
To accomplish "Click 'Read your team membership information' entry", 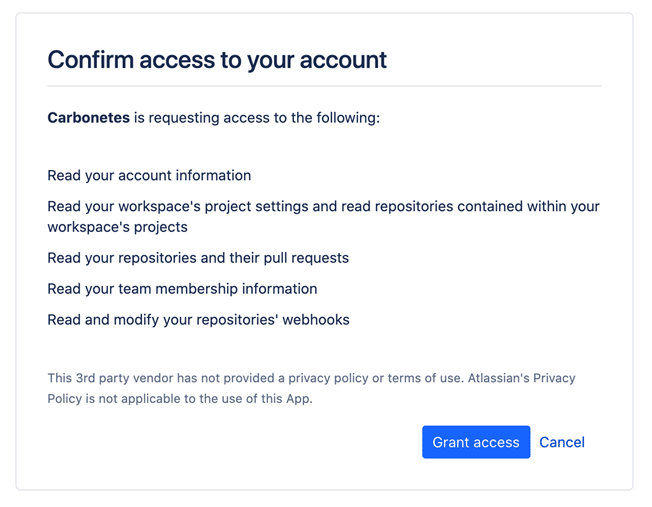I will (x=182, y=289).
